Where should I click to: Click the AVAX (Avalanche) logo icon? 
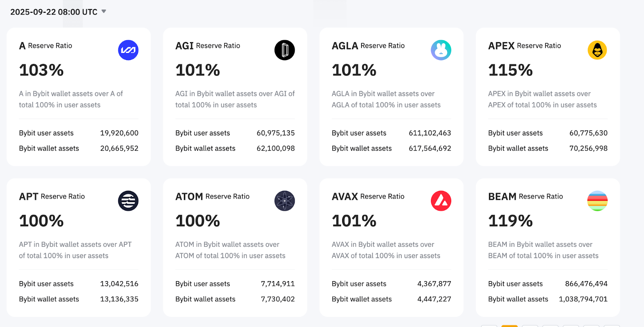click(x=441, y=201)
